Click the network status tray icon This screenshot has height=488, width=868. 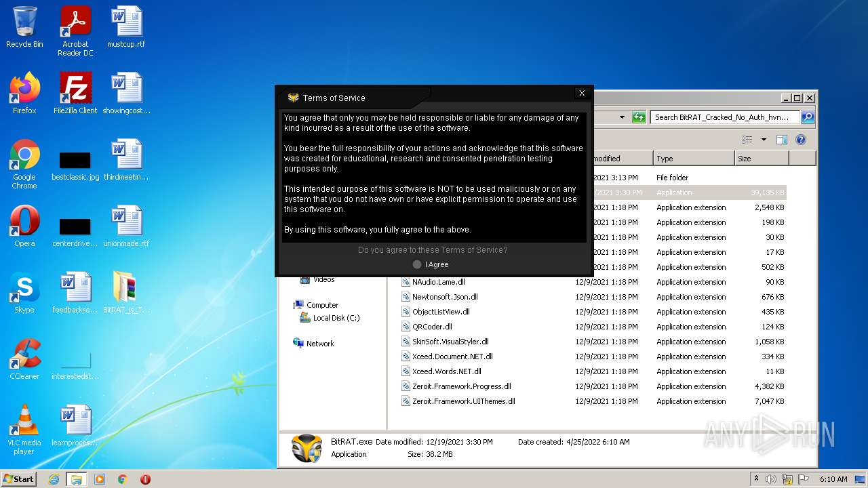(787, 479)
